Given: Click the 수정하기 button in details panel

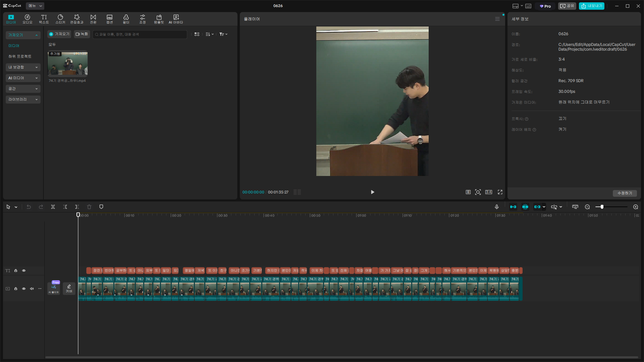Looking at the screenshot, I should (x=625, y=193).
